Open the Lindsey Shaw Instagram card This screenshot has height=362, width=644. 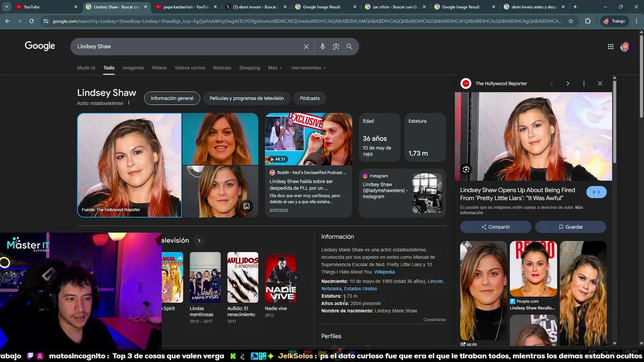click(x=403, y=193)
